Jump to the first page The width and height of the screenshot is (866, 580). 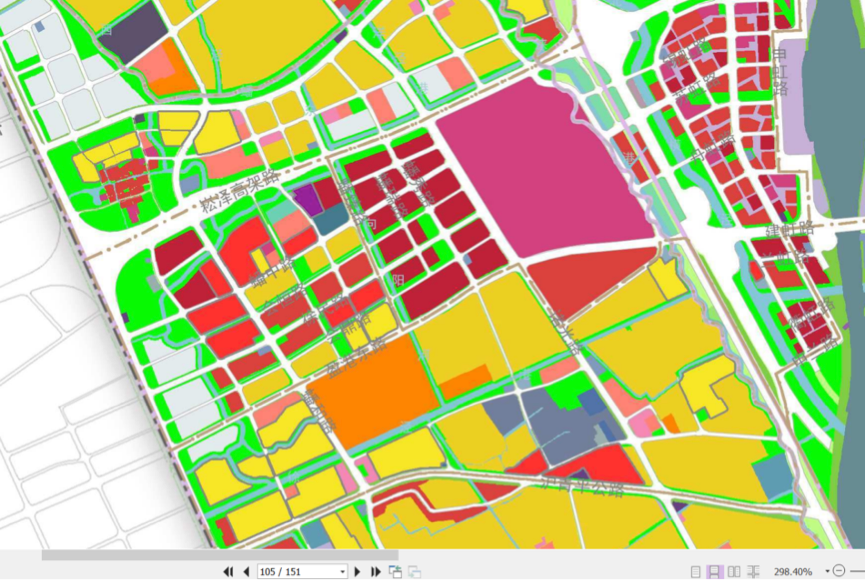(228, 571)
